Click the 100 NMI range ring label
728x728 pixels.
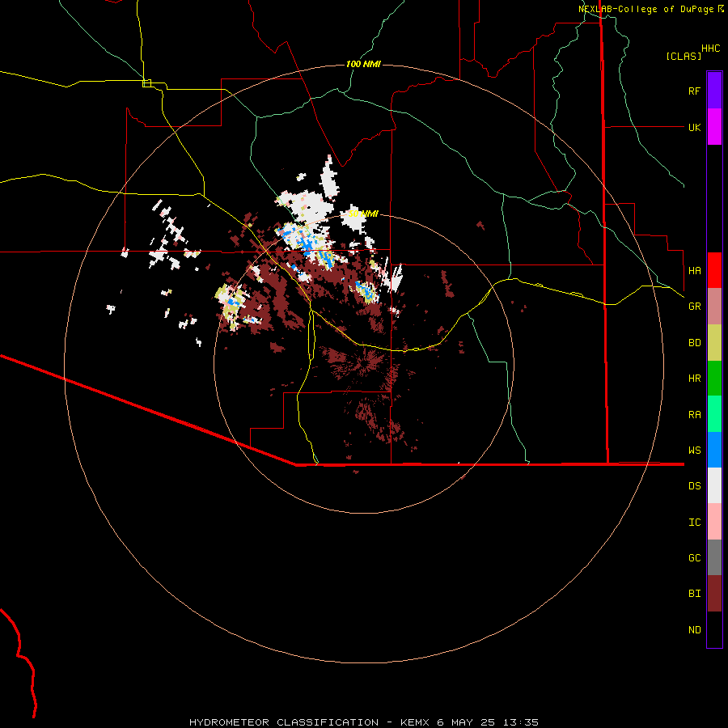363,64
